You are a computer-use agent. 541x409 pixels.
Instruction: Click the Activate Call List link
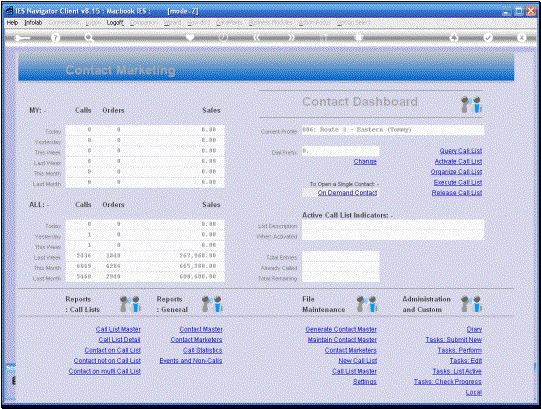[458, 161]
